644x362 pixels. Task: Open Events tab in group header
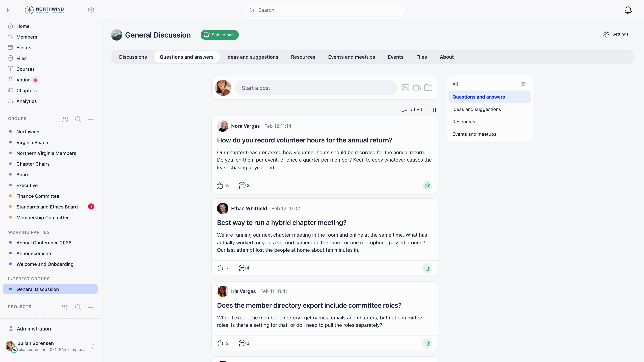pyautogui.click(x=395, y=57)
